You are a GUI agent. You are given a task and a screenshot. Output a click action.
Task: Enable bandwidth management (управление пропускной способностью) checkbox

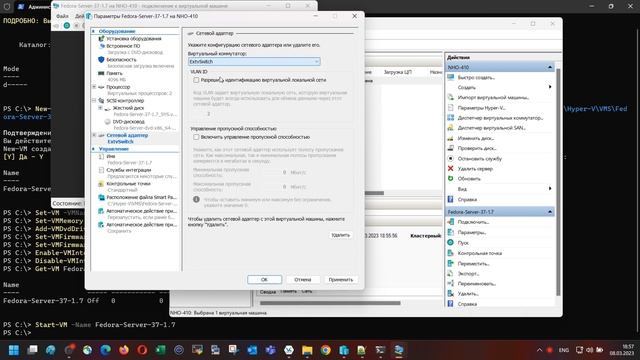click(196, 137)
